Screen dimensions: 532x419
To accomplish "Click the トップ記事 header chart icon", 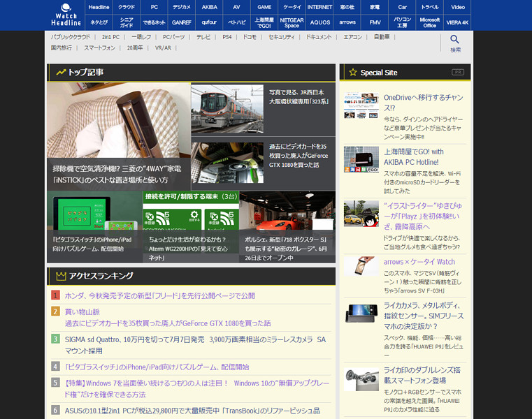I will pos(61,72).
